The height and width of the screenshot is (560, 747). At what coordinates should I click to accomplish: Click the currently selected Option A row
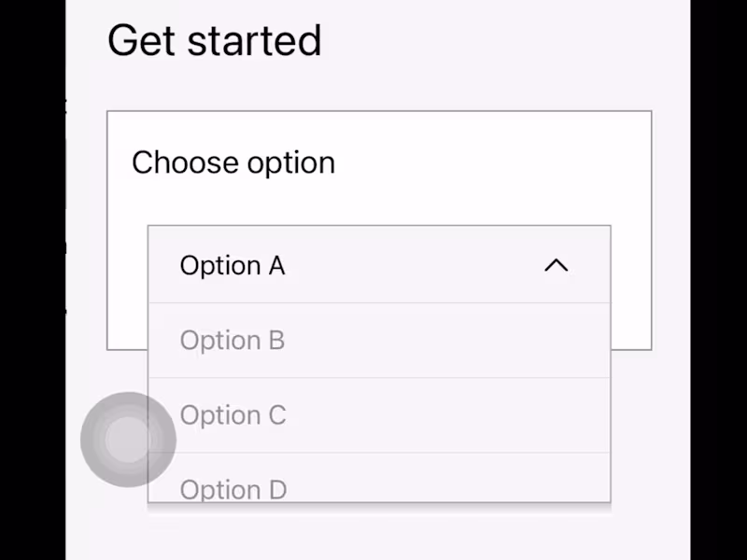[280, 265]
